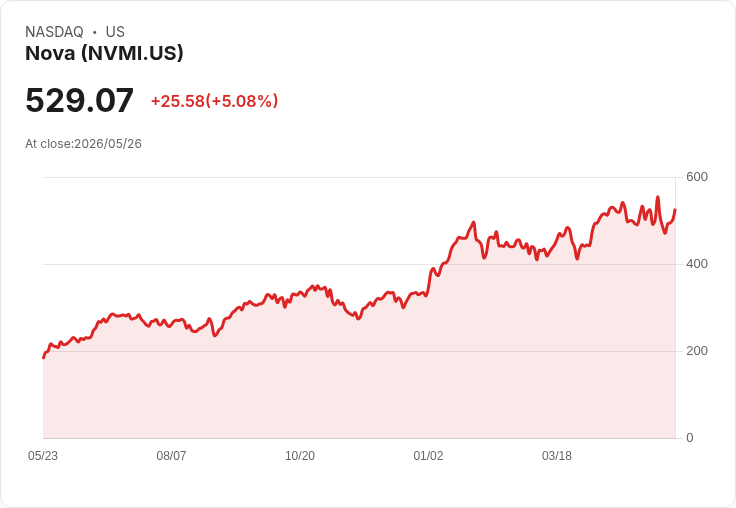This screenshot has height=508, width=736.
Task: Click the 200 y-axis value label
Action: 697,351
